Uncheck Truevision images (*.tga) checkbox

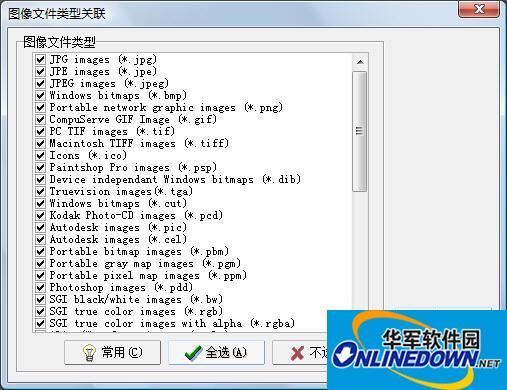point(40,191)
